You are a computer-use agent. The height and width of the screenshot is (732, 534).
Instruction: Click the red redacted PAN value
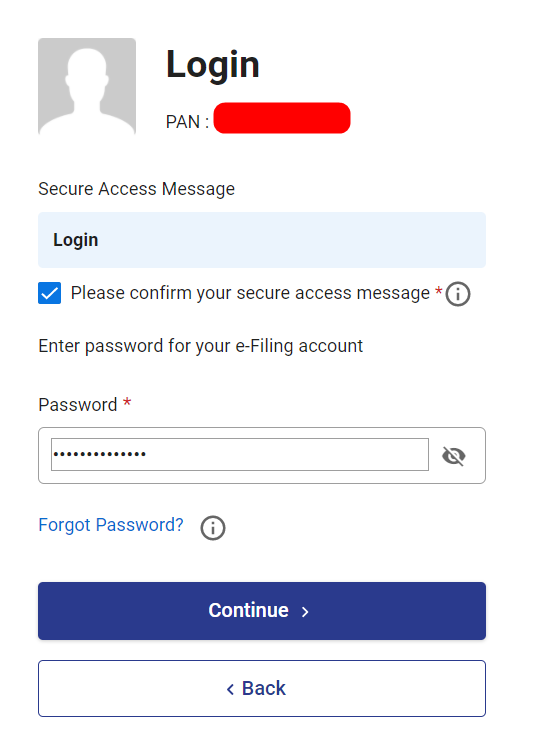282,118
